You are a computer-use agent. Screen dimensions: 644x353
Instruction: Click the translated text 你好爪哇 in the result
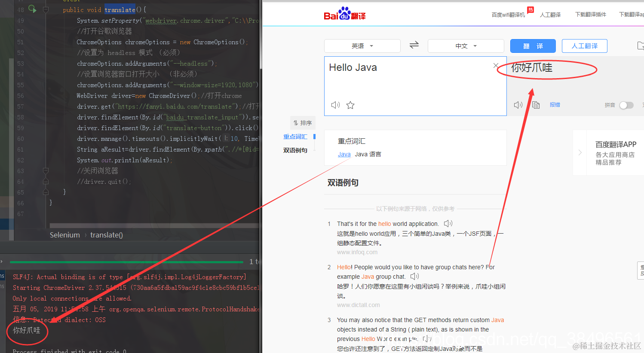(532, 67)
